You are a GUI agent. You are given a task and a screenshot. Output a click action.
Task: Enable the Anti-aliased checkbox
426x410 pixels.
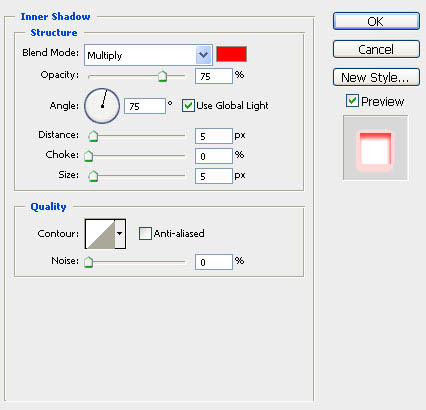coord(145,233)
